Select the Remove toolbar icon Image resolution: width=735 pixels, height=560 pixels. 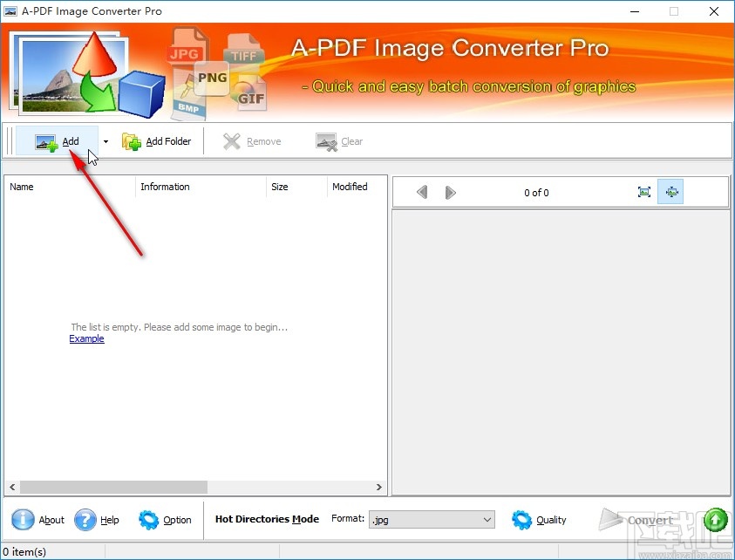(233, 141)
